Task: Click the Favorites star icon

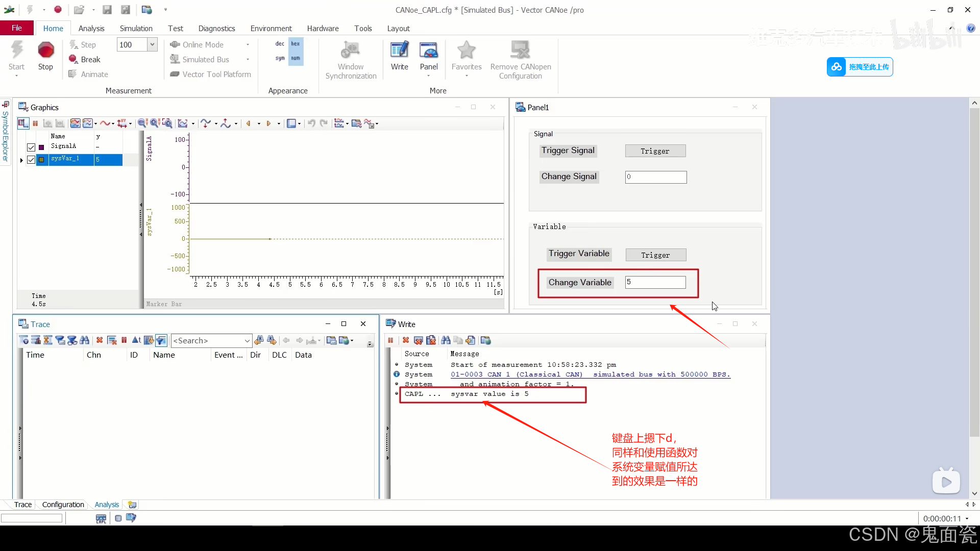Action: pyautogui.click(x=466, y=51)
